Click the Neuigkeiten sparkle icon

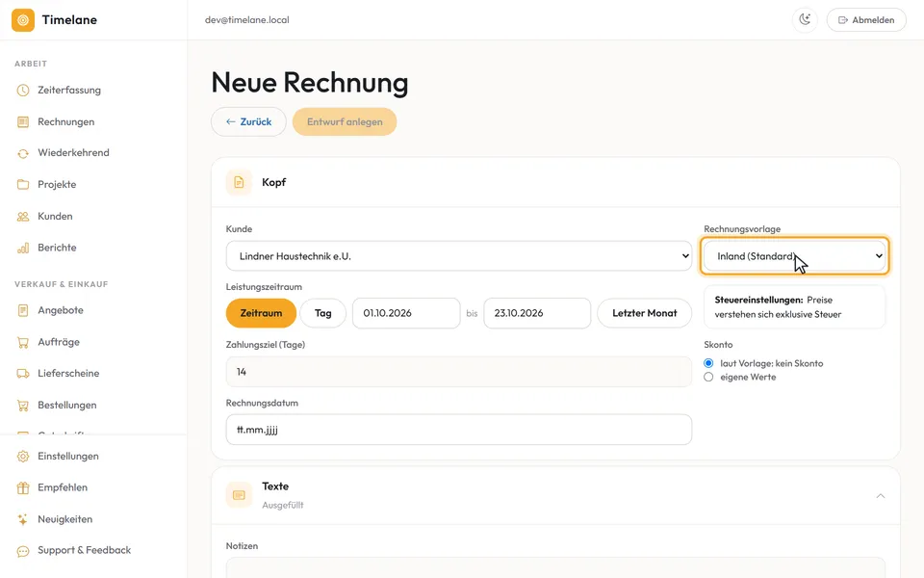pos(23,519)
